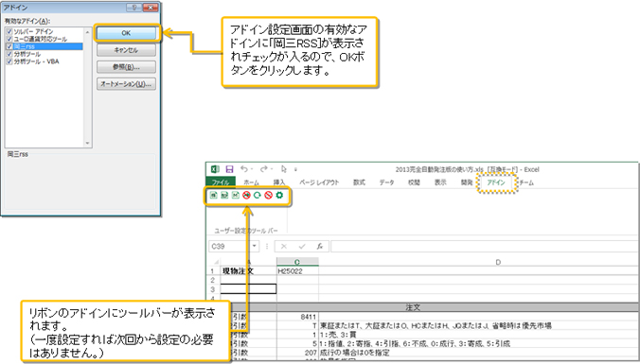Screen dimensions: 640x364
Task: Switch to the 開発 ribbon tab
Action: (467, 182)
